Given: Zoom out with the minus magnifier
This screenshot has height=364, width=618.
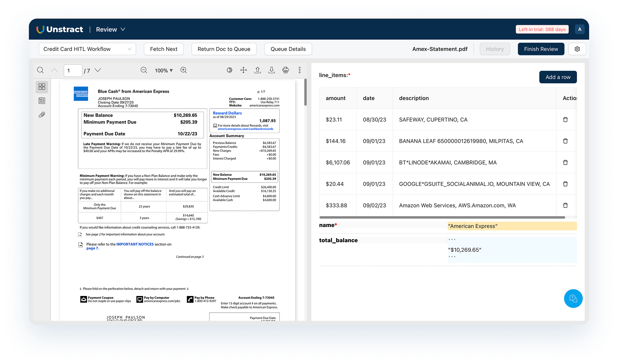Looking at the screenshot, I should [144, 70].
